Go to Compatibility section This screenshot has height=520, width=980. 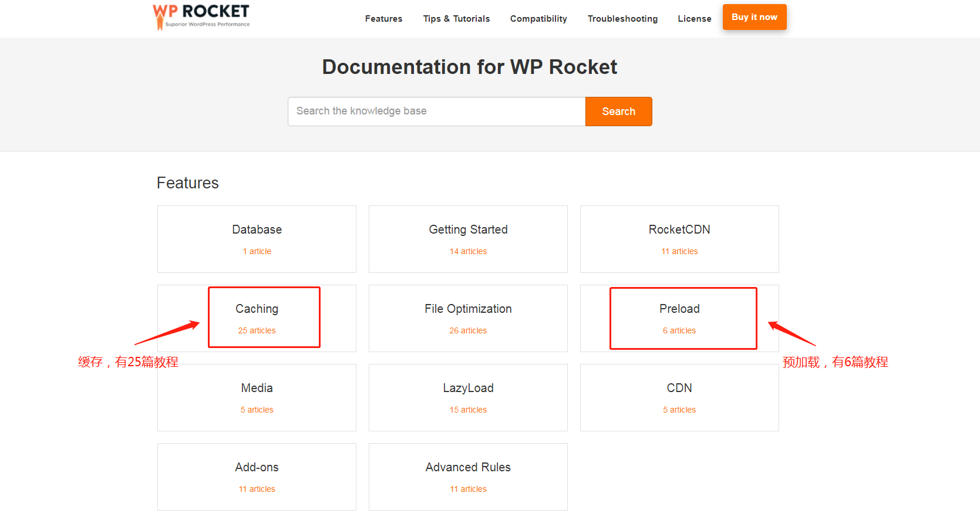pos(538,19)
